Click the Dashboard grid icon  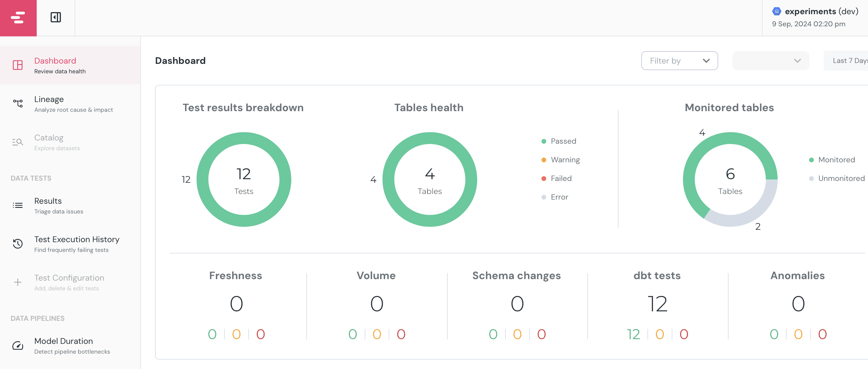pyautogui.click(x=17, y=65)
